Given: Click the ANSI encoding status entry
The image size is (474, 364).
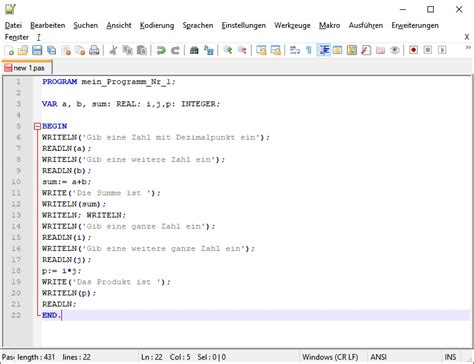Looking at the screenshot, I should tap(378, 357).
